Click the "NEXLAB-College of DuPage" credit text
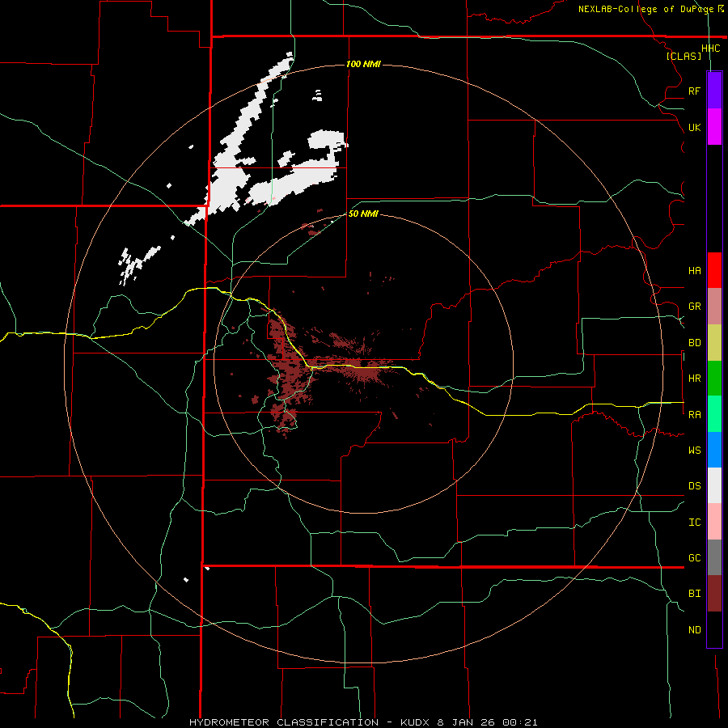This screenshot has height=728, width=728. pyautogui.click(x=646, y=9)
